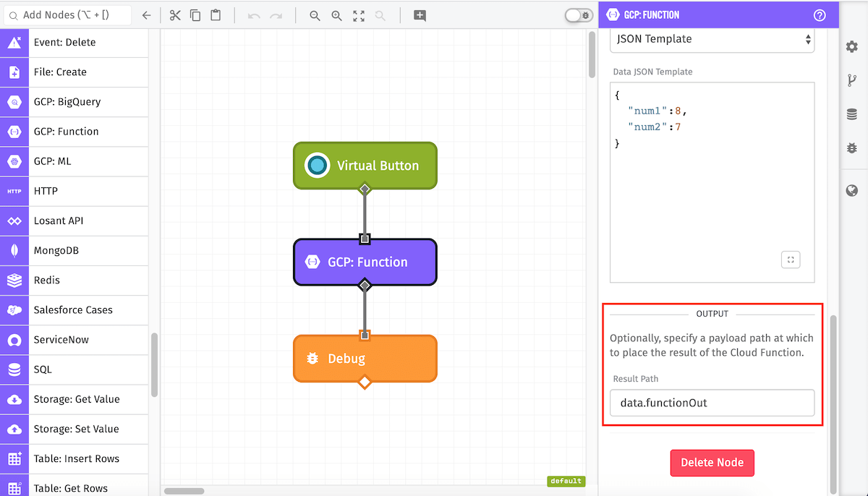Select the Debug node on canvas
Image resolution: width=868 pixels, height=496 pixels.
pos(365,359)
